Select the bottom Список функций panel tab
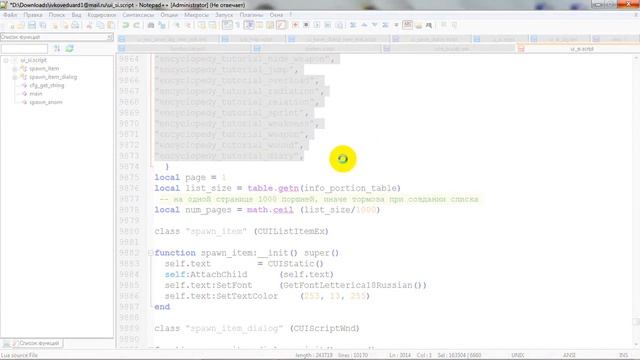 click(36, 344)
